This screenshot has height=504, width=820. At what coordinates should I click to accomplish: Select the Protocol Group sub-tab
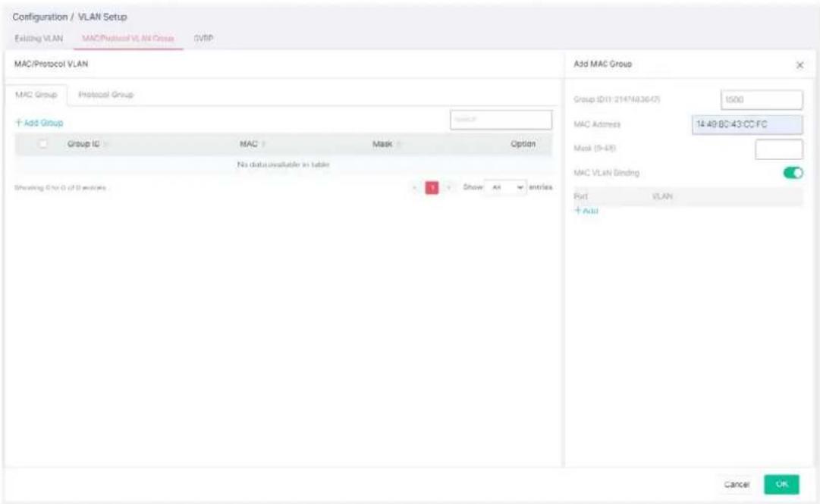pos(105,95)
